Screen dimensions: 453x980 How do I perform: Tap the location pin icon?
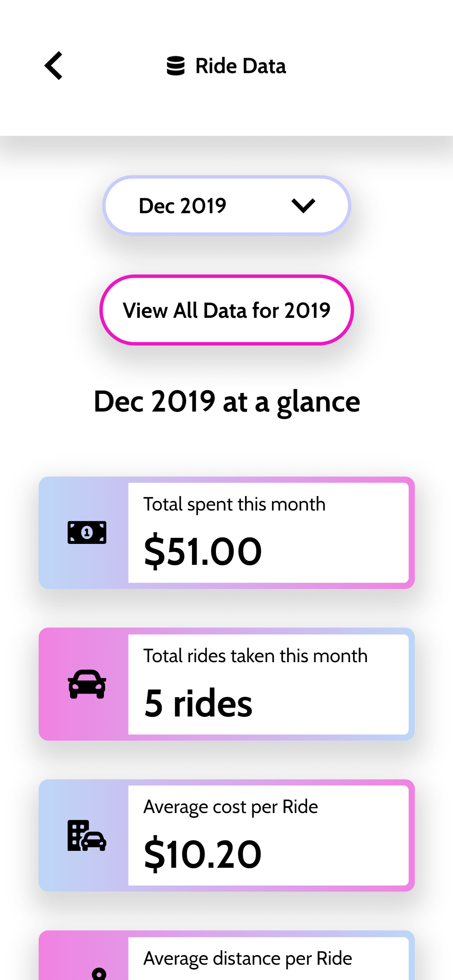pos(99,974)
